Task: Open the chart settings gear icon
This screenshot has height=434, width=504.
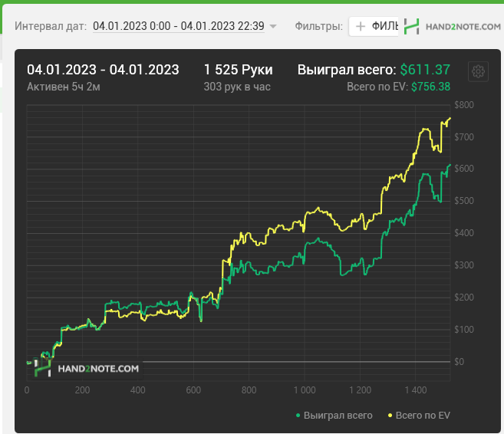Action: pyautogui.click(x=478, y=71)
